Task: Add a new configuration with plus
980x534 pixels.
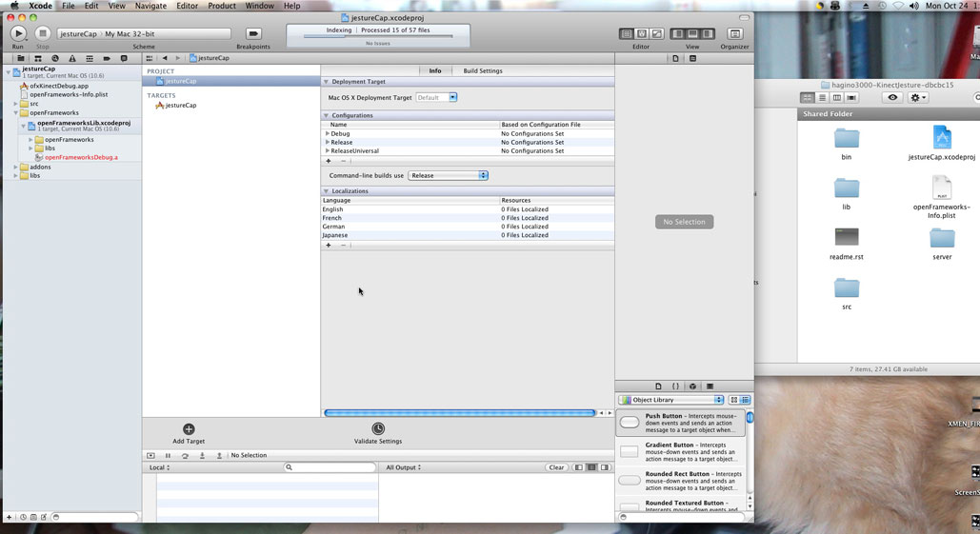Action: (x=329, y=161)
